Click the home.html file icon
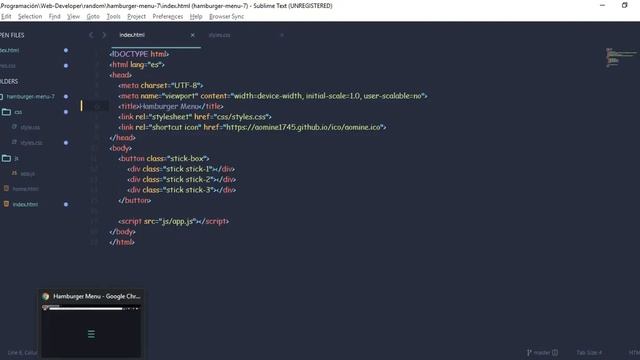 tap(6, 188)
